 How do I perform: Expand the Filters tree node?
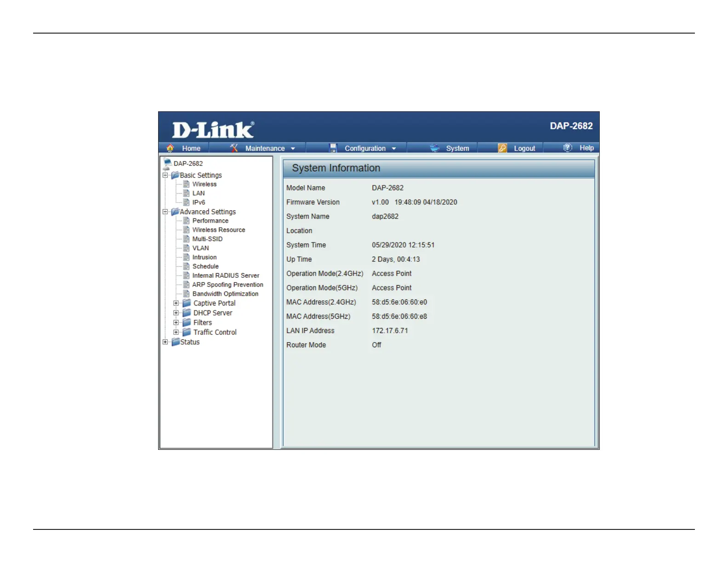click(176, 322)
